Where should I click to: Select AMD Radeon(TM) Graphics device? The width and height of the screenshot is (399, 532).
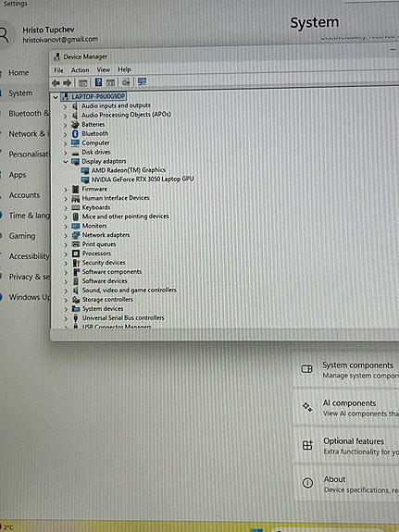(x=129, y=170)
